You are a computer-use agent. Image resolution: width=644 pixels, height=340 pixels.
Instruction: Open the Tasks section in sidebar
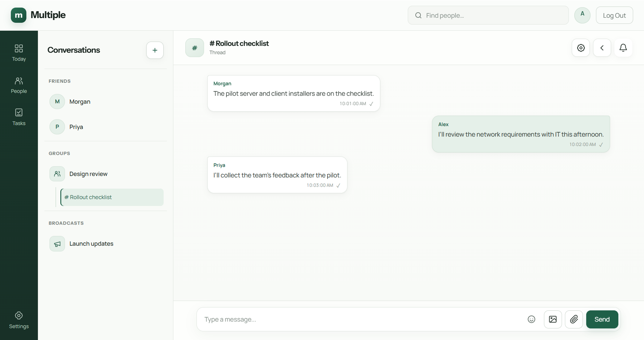point(19,117)
